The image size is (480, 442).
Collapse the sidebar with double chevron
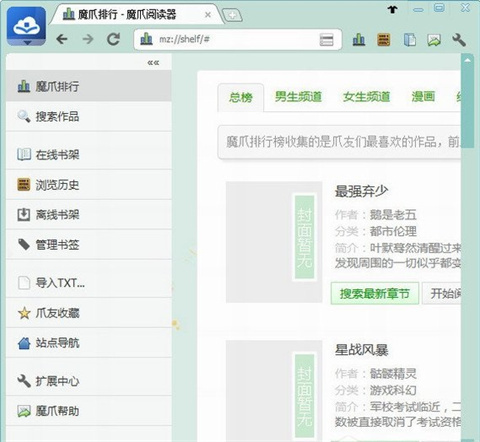(153, 62)
